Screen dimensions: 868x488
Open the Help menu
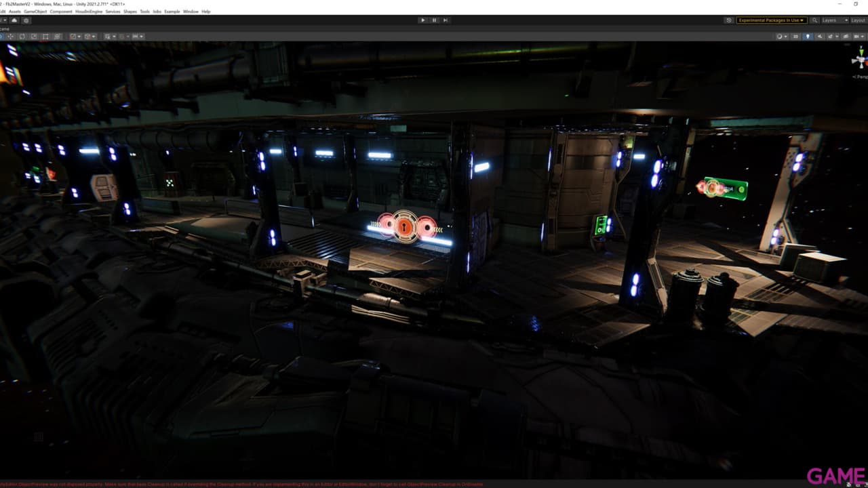point(206,12)
